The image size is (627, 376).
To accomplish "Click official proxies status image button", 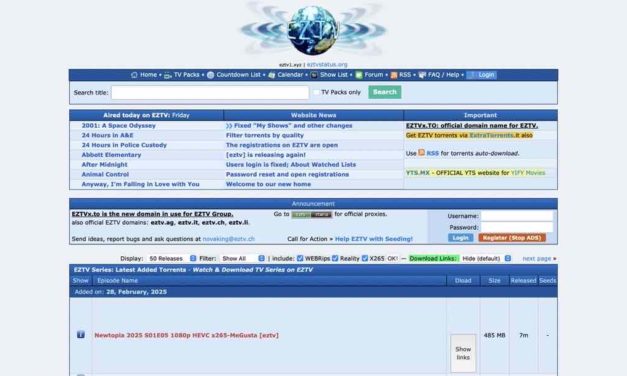I will coord(312,214).
